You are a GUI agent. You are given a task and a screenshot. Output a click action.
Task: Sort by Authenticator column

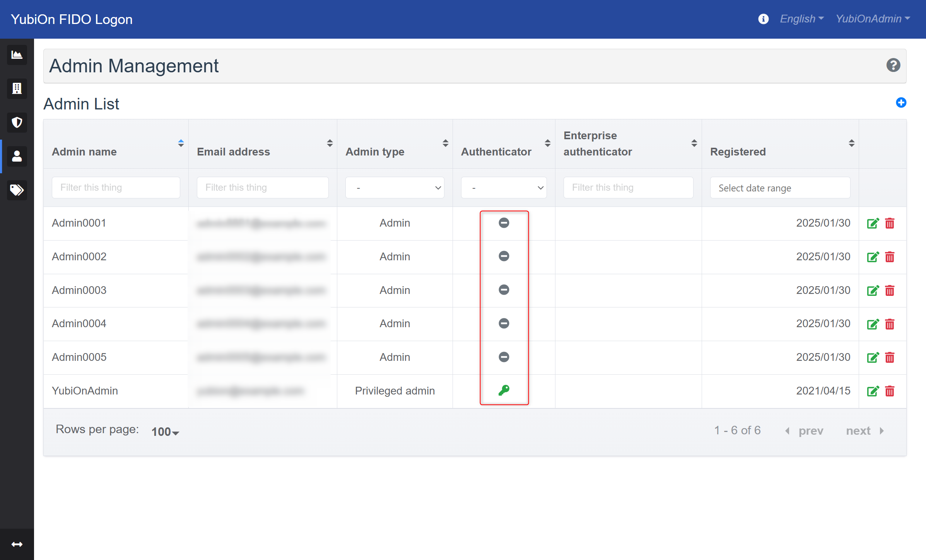coord(547,143)
